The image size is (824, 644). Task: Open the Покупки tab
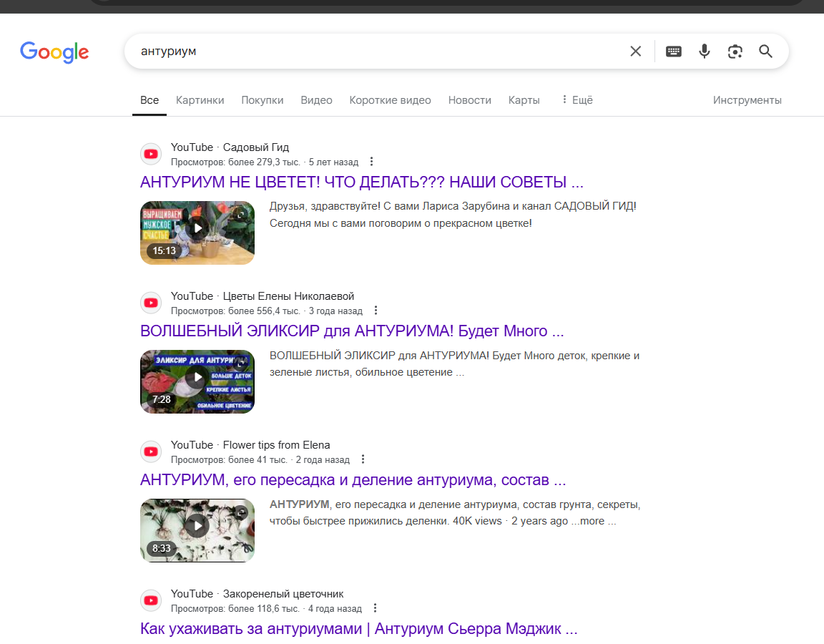coord(263,100)
